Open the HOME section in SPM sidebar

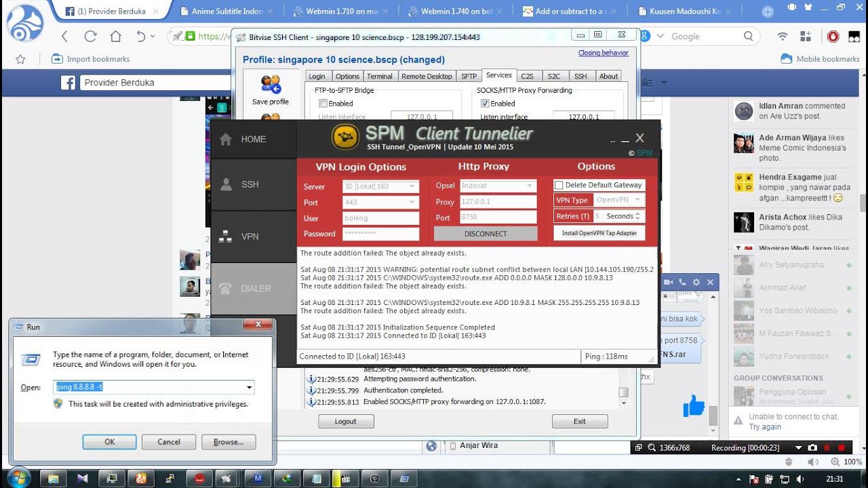click(x=254, y=139)
